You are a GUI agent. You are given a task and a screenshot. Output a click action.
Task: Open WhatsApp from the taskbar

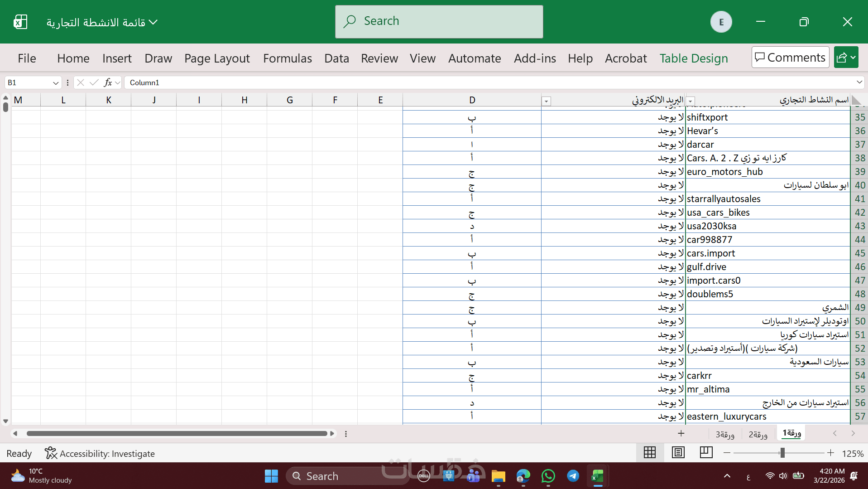(x=548, y=476)
